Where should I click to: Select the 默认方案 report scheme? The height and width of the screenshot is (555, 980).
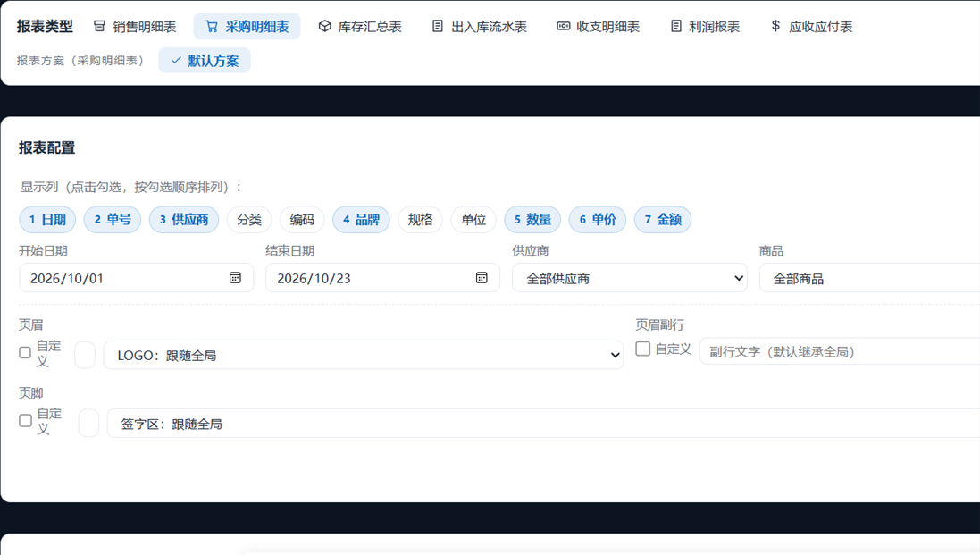point(205,61)
